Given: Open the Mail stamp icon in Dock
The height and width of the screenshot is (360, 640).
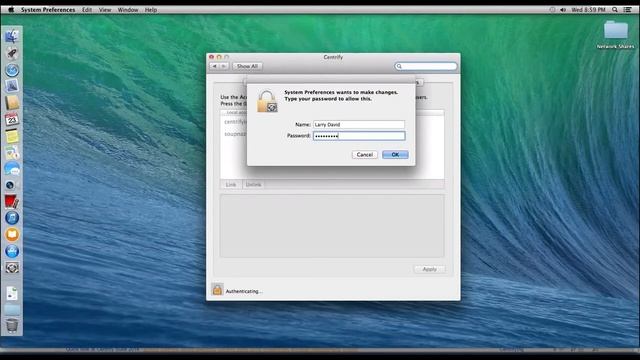Looking at the screenshot, I should pyautogui.click(x=12, y=86).
